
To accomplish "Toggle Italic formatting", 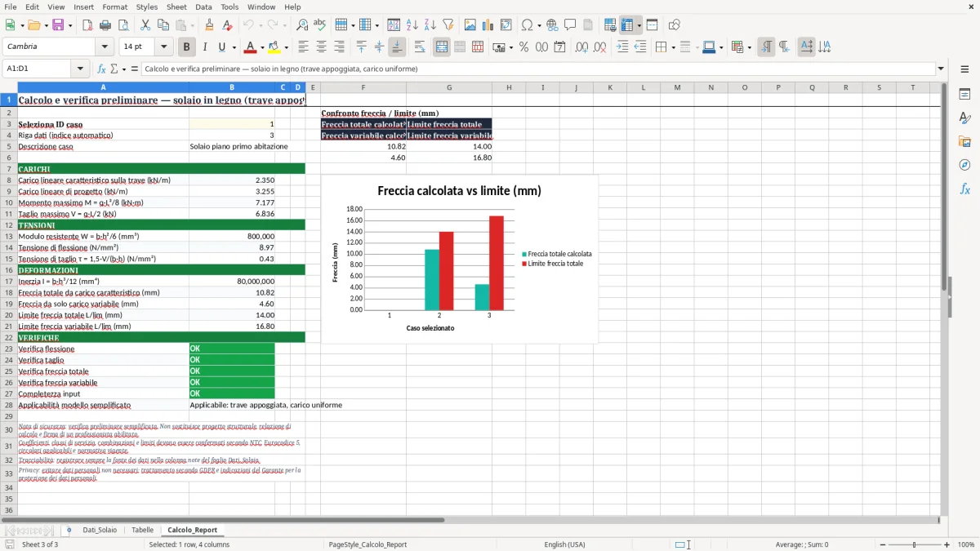I will 204,47.
